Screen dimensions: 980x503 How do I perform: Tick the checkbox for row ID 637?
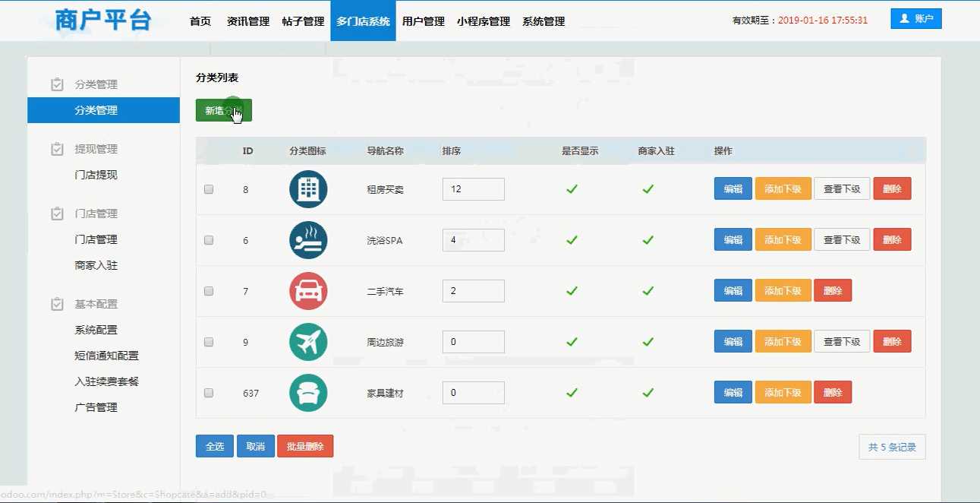209,393
